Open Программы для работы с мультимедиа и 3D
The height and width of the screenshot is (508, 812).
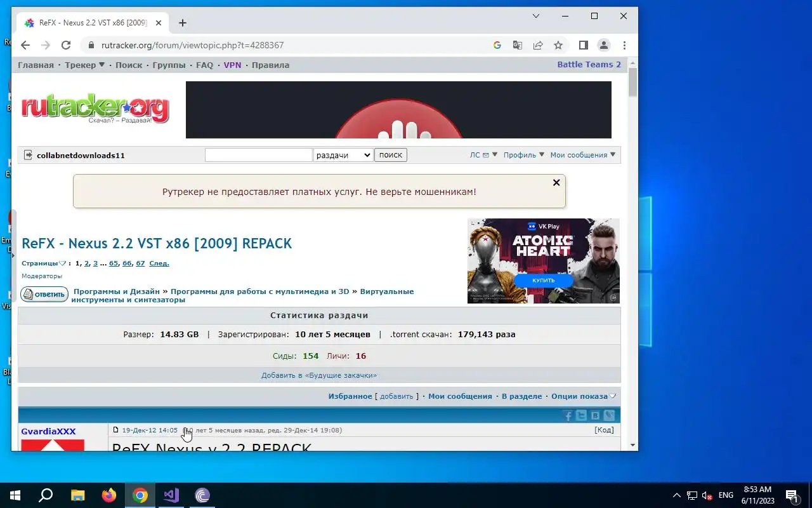(x=260, y=291)
